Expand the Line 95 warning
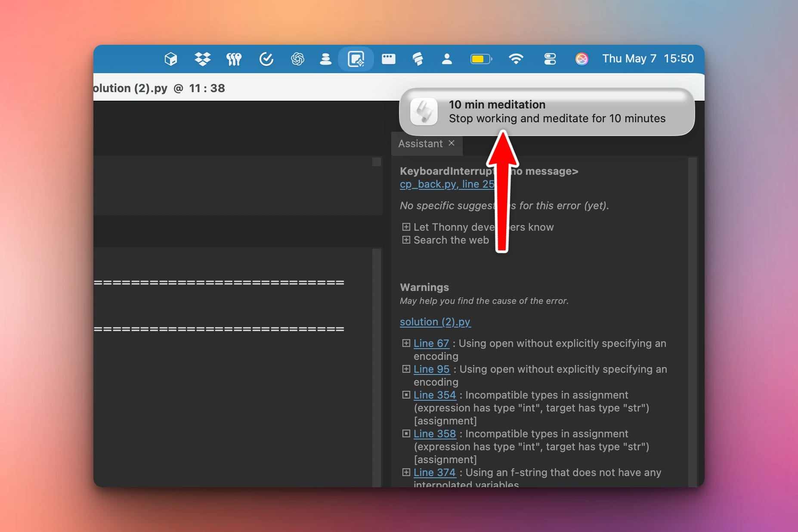798x532 pixels. [x=406, y=369]
